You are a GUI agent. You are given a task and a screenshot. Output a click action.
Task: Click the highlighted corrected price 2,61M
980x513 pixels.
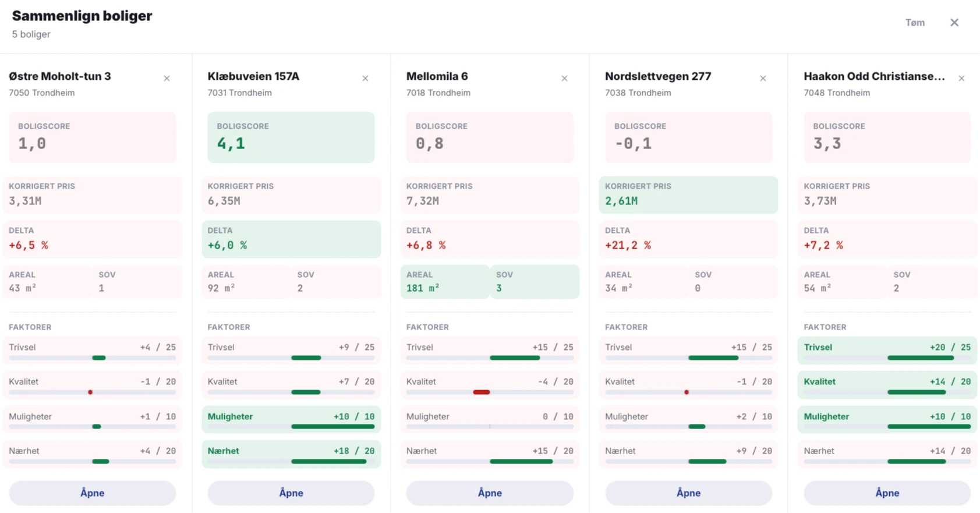click(x=621, y=201)
